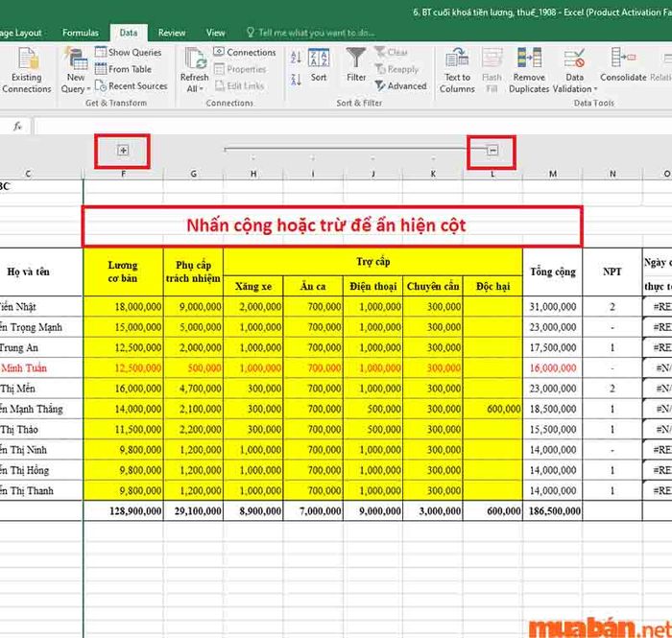The width and height of the screenshot is (672, 638).
Task: Select column G header
Action: coord(194,174)
